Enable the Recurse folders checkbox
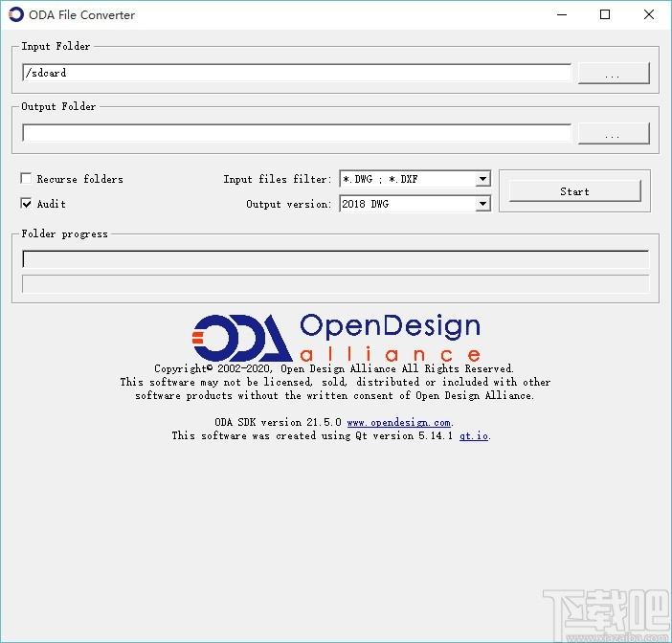Image resolution: width=672 pixels, height=643 pixels. pos(26,178)
